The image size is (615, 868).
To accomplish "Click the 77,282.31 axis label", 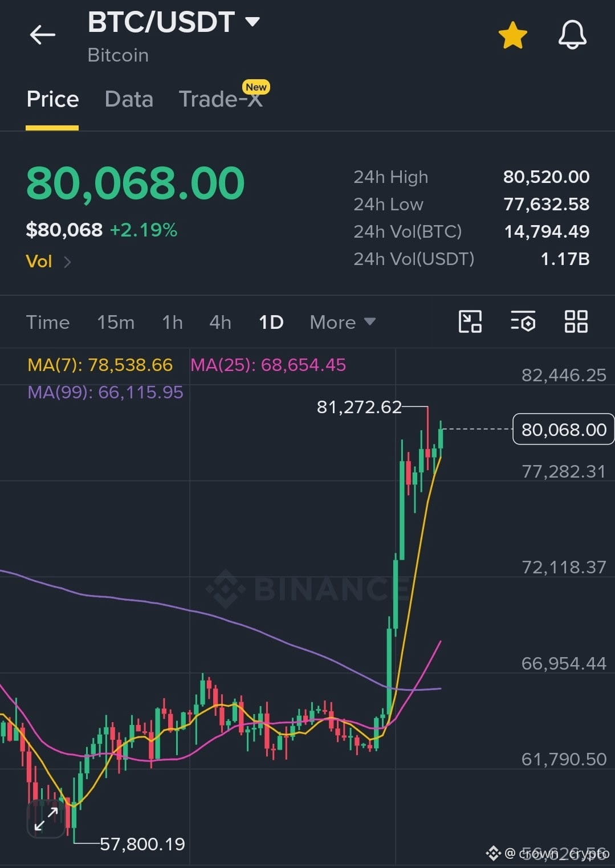I will [x=564, y=471].
